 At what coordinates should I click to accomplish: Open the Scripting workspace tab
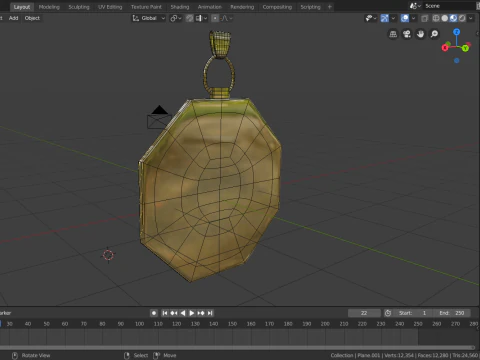310,7
